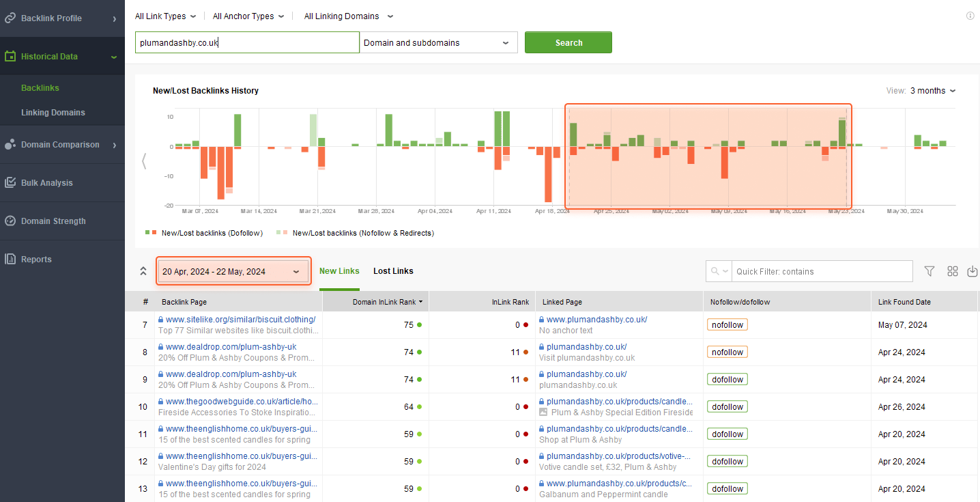Click the Historical Data calendar icon

point(10,56)
